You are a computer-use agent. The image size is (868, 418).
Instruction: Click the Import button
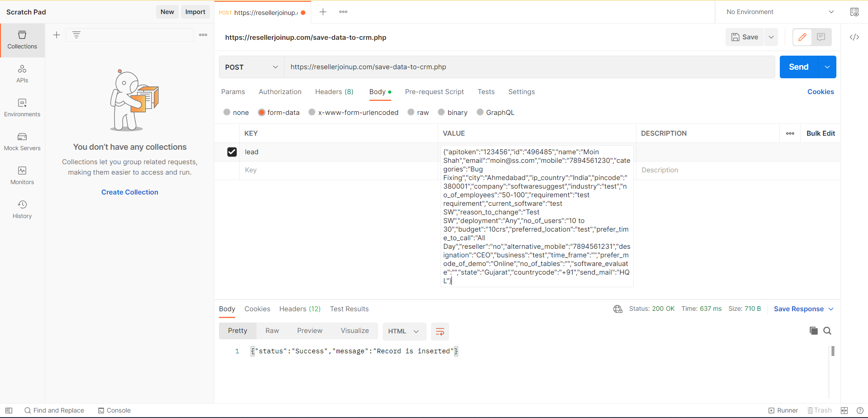pyautogui.click(x=195, y=12)
